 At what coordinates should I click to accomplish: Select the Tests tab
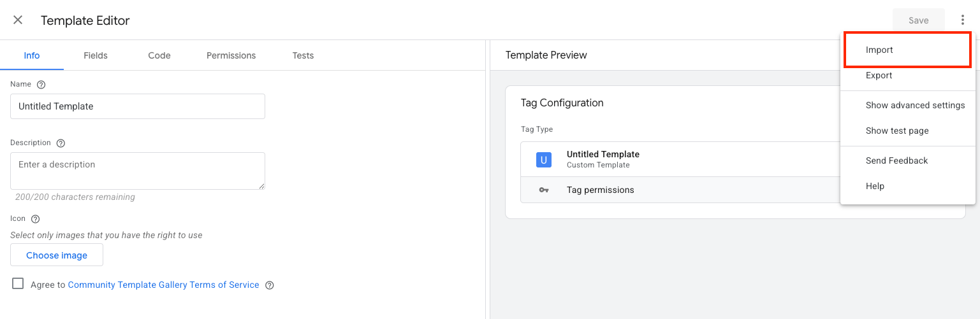tap(303, 55)
